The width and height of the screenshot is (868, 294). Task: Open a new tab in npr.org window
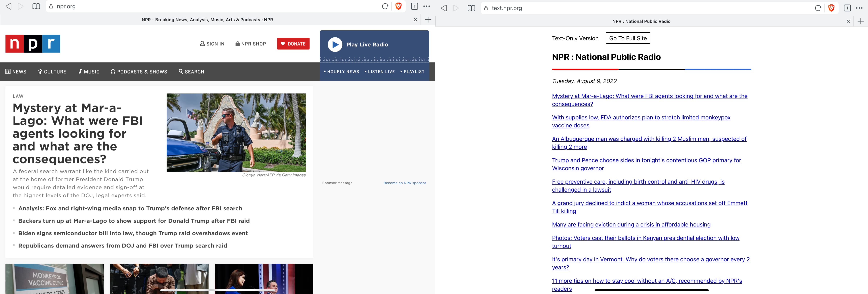(x=428, y=20)
